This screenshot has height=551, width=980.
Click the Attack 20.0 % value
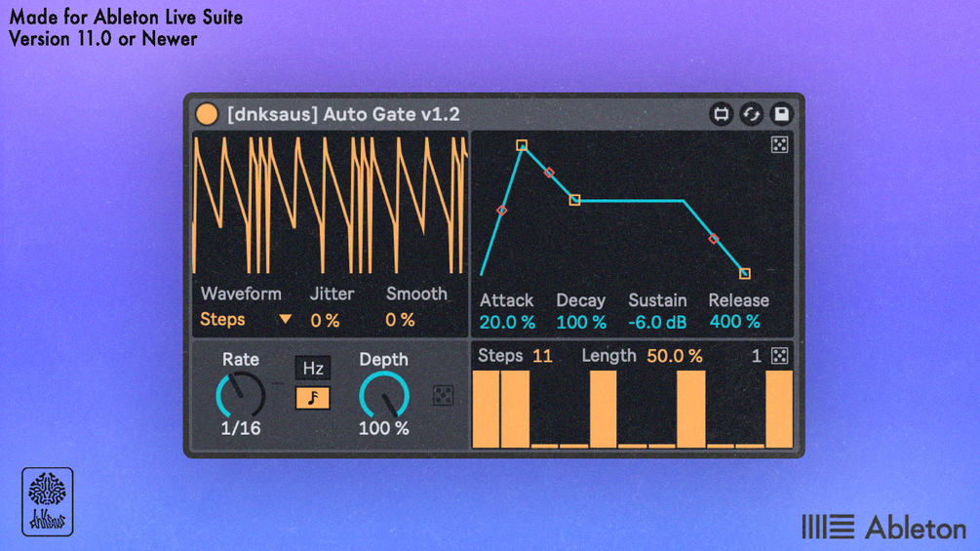[x=507, y=323]
